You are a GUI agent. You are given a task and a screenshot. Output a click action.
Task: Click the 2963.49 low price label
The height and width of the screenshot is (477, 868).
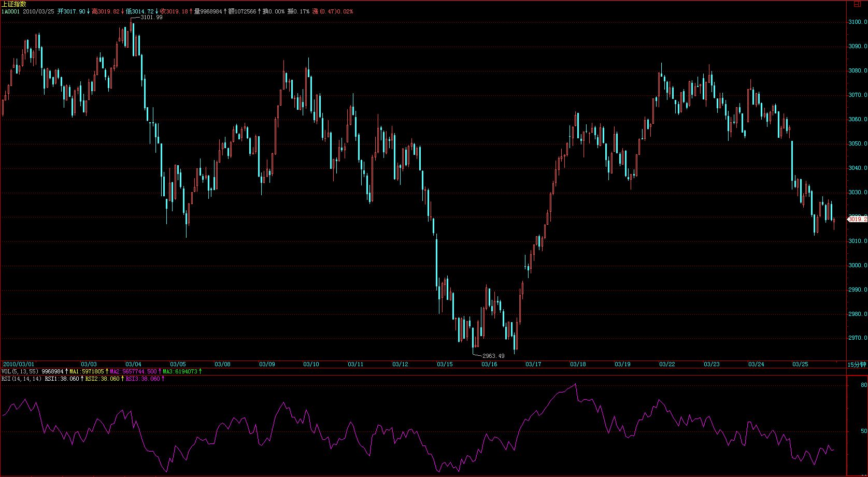[x=493, y=356]
